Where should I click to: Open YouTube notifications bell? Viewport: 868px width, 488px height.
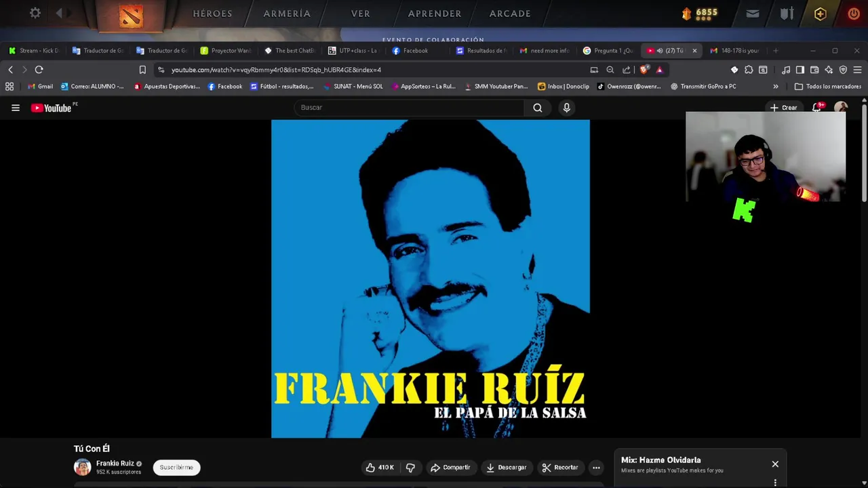(817, 107)
